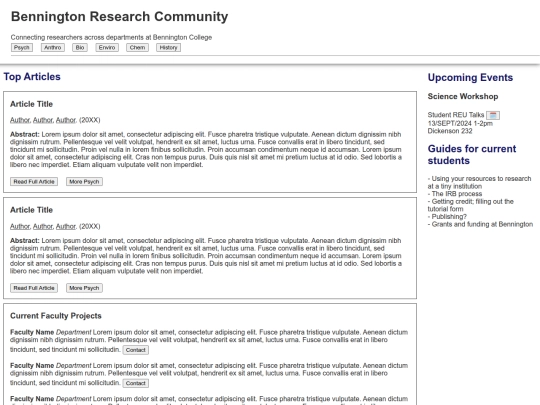This screenshot has width=540, height=405.
Task: Click the Connecting researchers across departments tagline
Action: [111, 37]
